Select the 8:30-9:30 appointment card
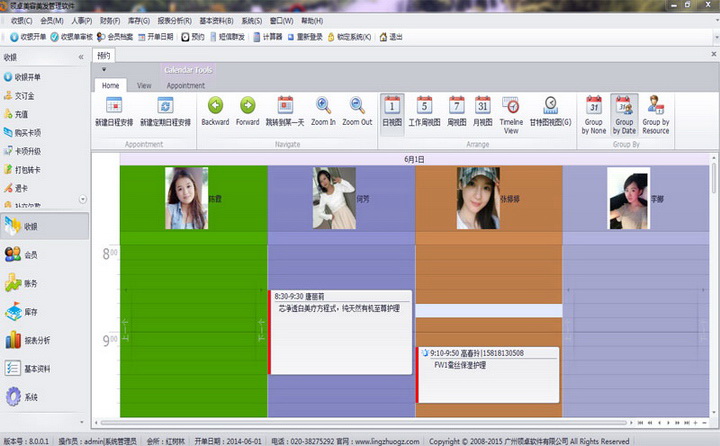 tap(340, 332)
